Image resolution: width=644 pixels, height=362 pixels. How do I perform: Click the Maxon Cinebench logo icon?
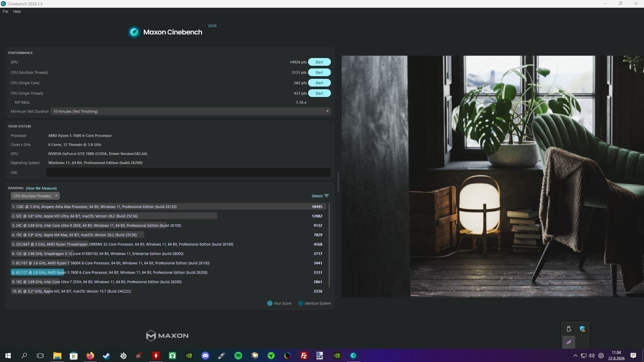point(134,32)
